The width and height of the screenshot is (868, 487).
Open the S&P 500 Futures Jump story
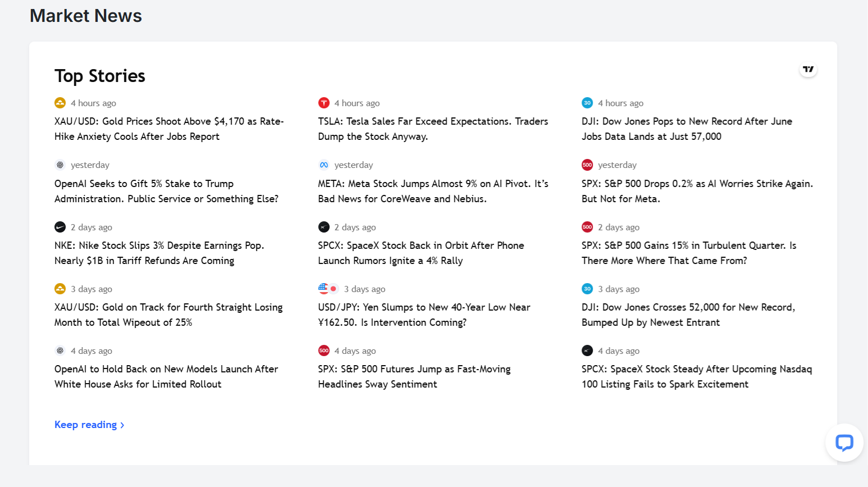pyautogui.click(x=414, y=376)
